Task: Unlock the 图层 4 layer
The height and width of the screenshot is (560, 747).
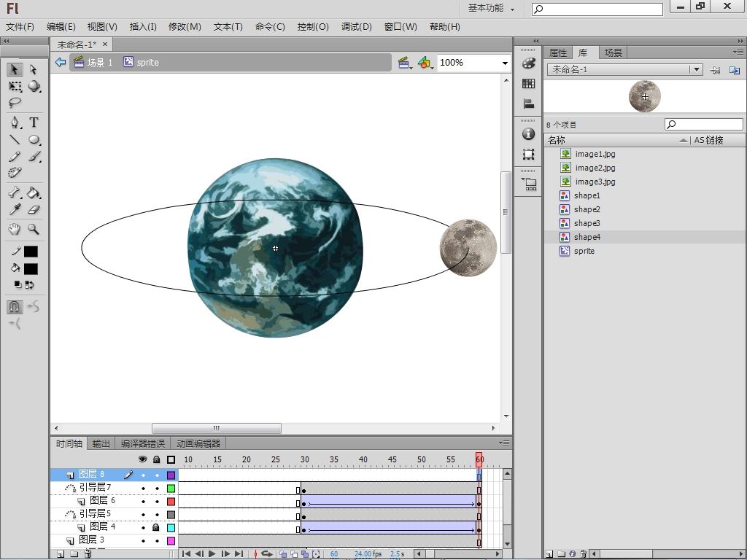Action: 156,527
